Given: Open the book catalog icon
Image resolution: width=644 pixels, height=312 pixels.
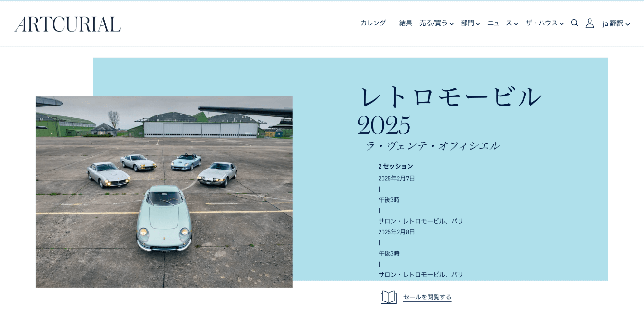Looking at the screenshot, I should (389, 297).
